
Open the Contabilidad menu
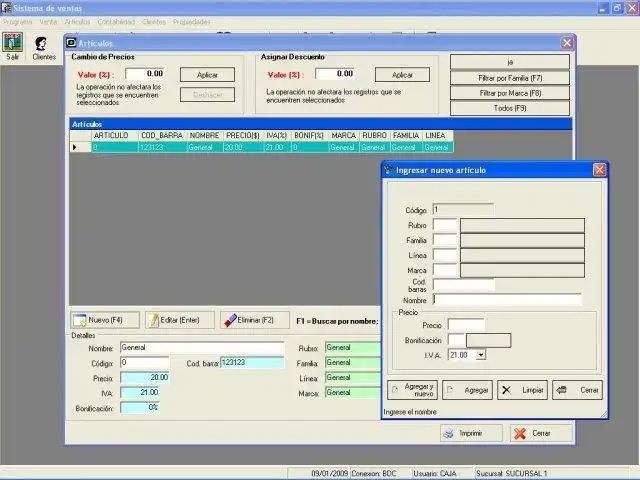point(116,21)
